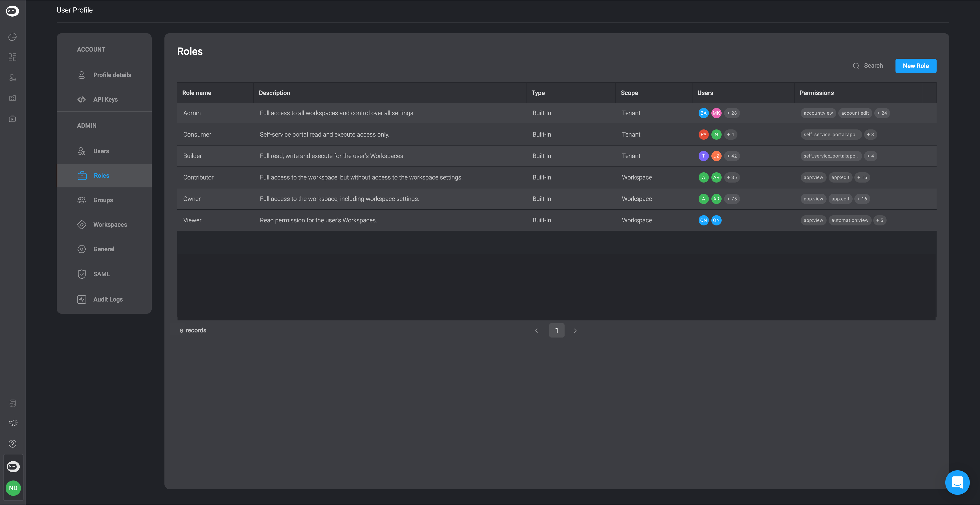980x505 pixels.
Task: Expand +24 permissions in Admin row
Action: 882,113
